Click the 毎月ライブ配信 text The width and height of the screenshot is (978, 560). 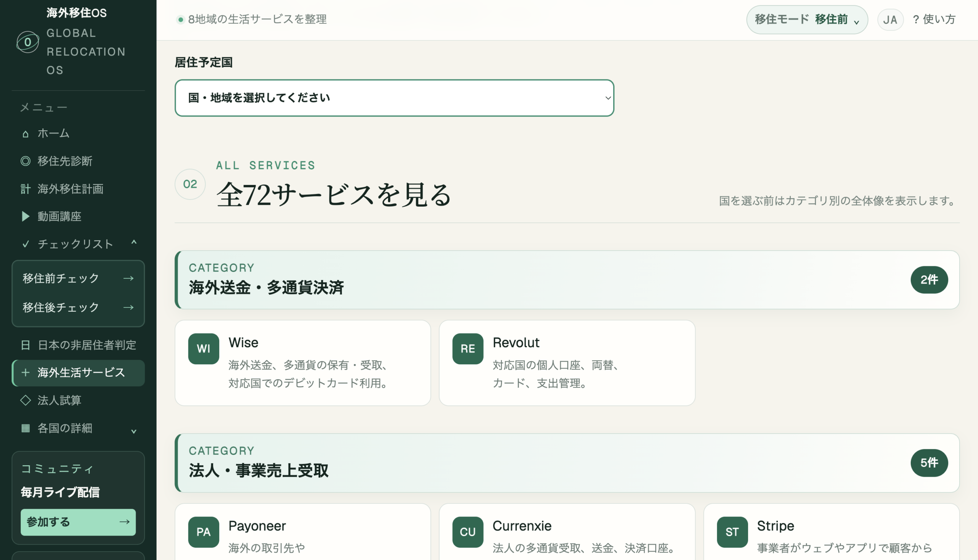pyautogui.click(x=60, y=492)
